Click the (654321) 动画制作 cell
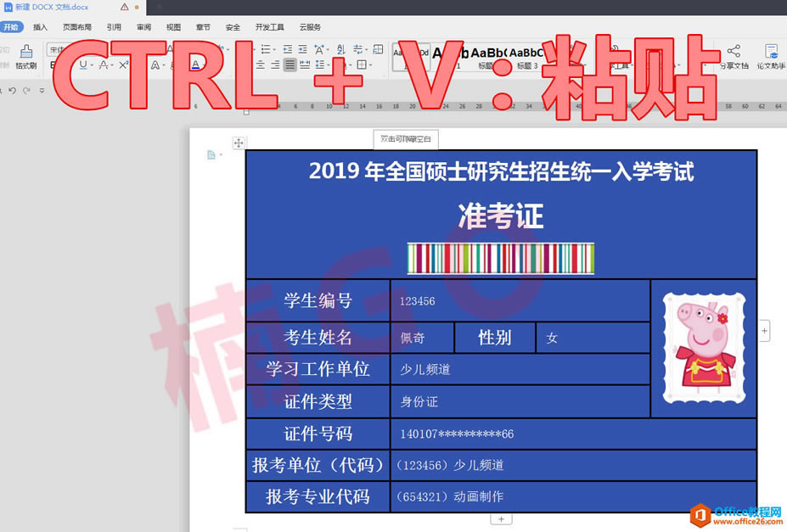 click(574, 496)
